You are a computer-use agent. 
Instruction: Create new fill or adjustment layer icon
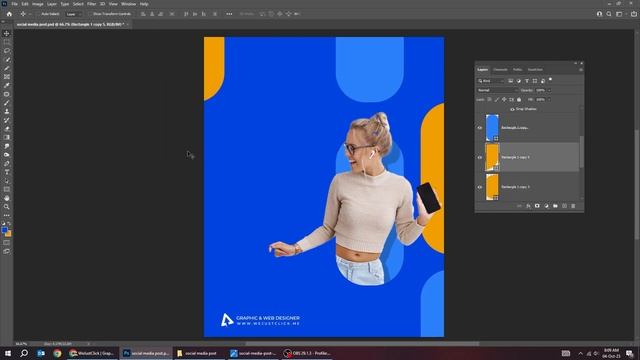pyautogui.click(x=546, y=206)
